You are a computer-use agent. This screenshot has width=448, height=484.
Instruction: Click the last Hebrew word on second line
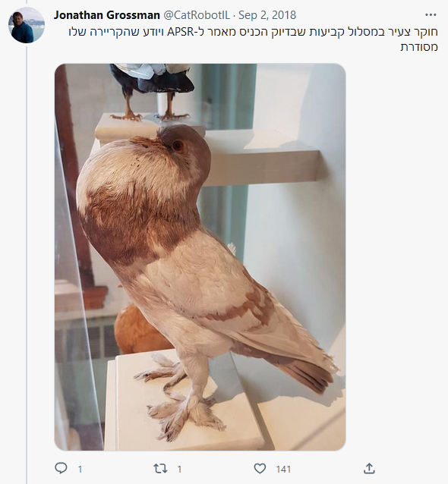[419, 47]
